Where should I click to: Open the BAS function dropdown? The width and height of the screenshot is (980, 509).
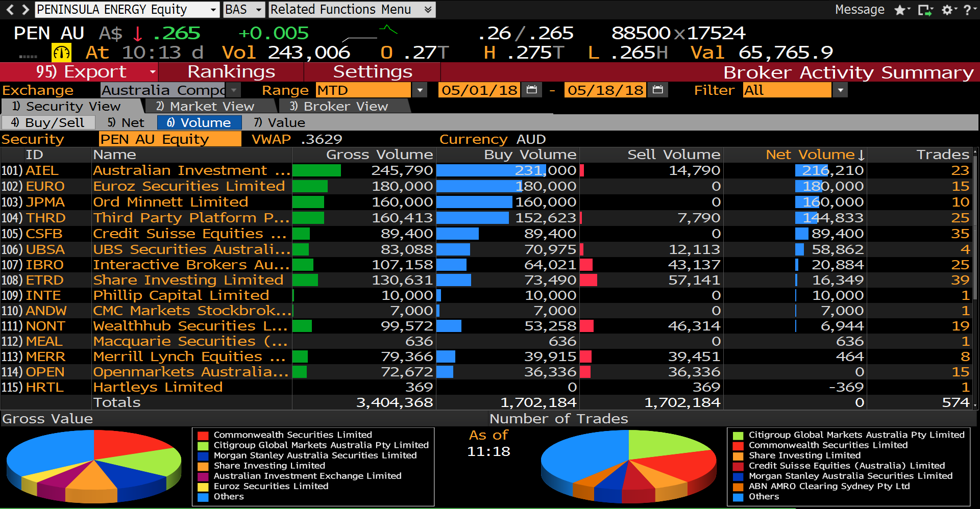point(259,10)
